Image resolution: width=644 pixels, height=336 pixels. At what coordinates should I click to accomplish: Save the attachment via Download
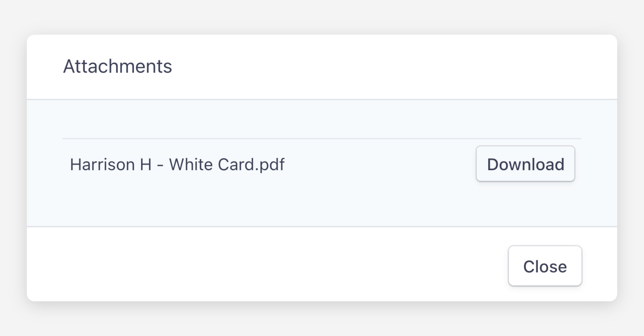point(525,164)
